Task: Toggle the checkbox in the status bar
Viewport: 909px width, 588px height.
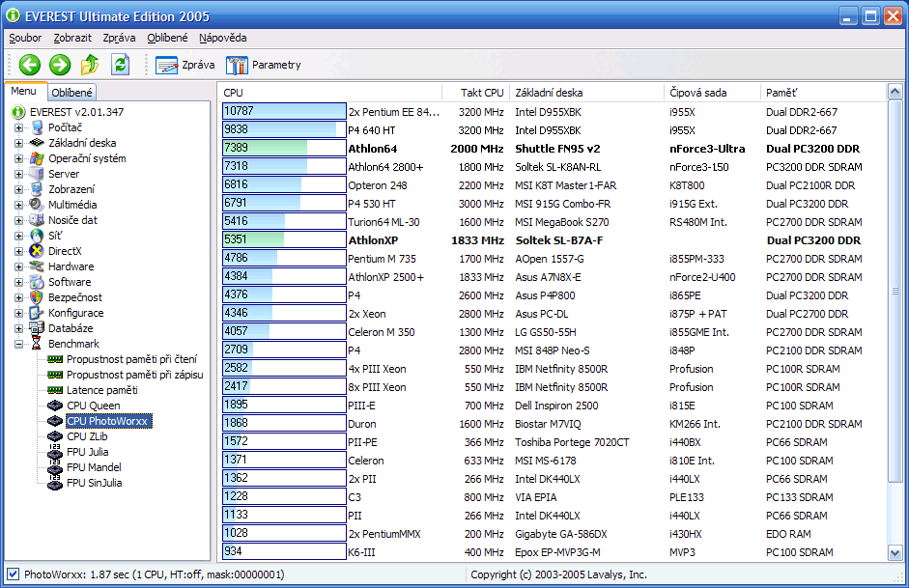Action: coord(12,574)
